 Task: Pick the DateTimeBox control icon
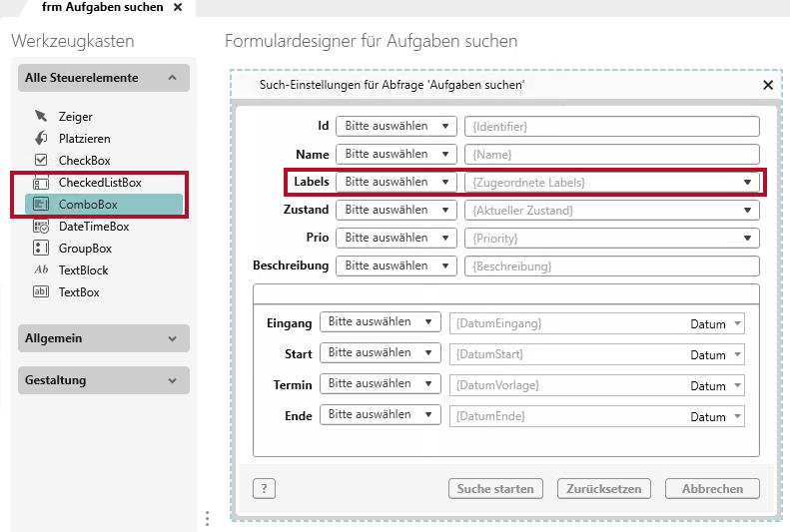[41, 226]
